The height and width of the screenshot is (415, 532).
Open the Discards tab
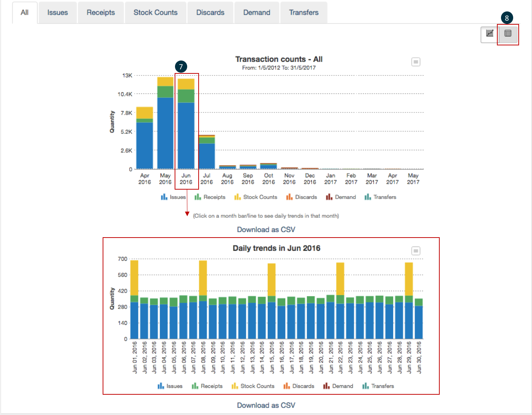click(x=210, y=13)
